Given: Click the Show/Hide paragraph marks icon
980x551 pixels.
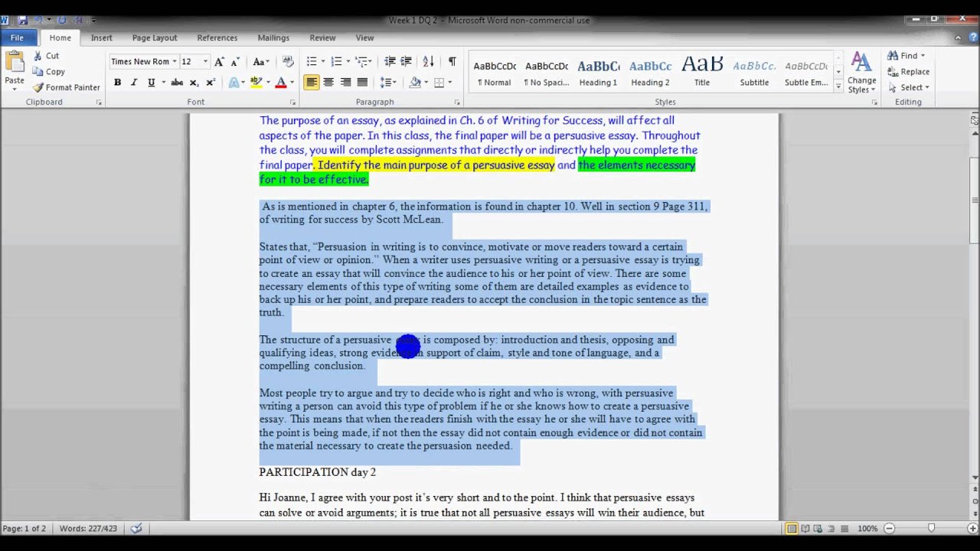Looking at the screenshot, I should tap(452, 61).
